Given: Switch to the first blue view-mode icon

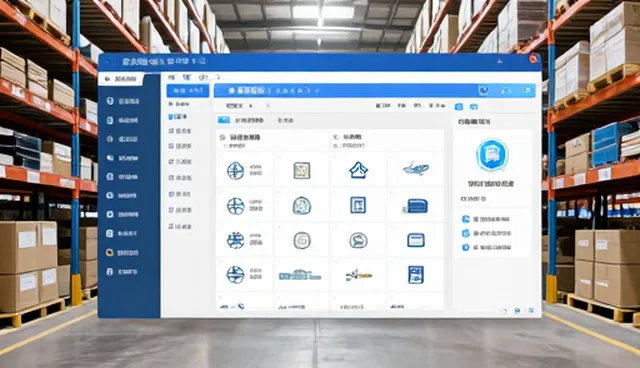Looking at the screenshot, I should (x=459, y=106).
